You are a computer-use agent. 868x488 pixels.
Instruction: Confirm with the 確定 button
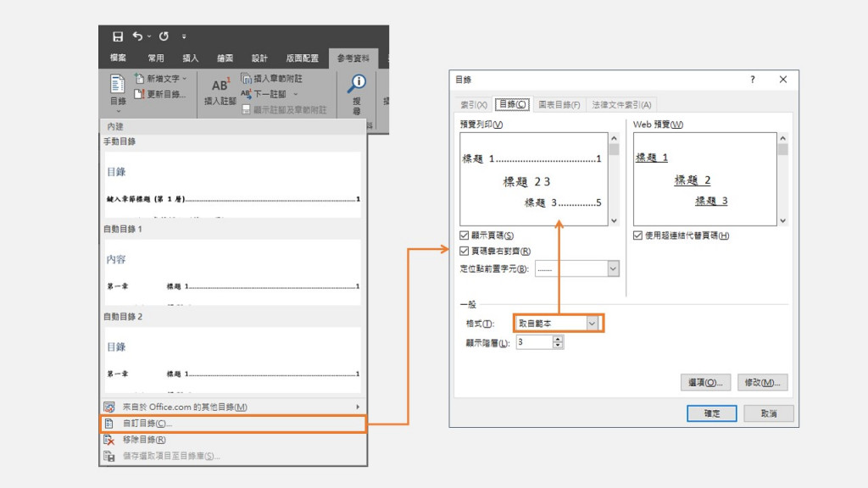click(711, 413)
